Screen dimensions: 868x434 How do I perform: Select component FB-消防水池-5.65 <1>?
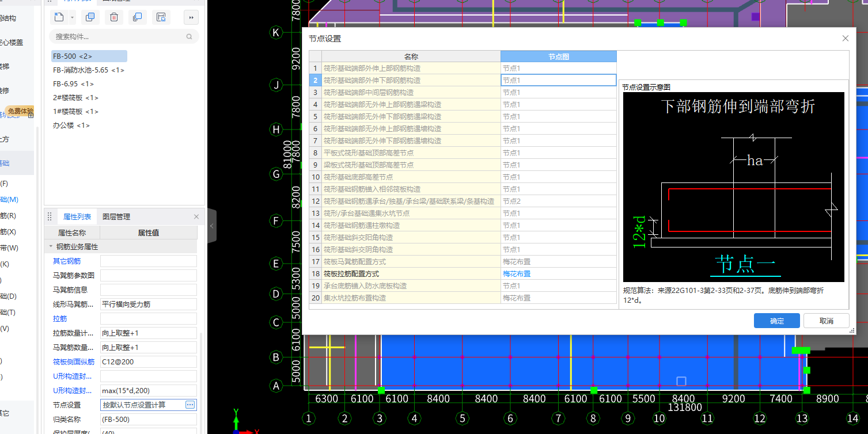pos(88,70)
